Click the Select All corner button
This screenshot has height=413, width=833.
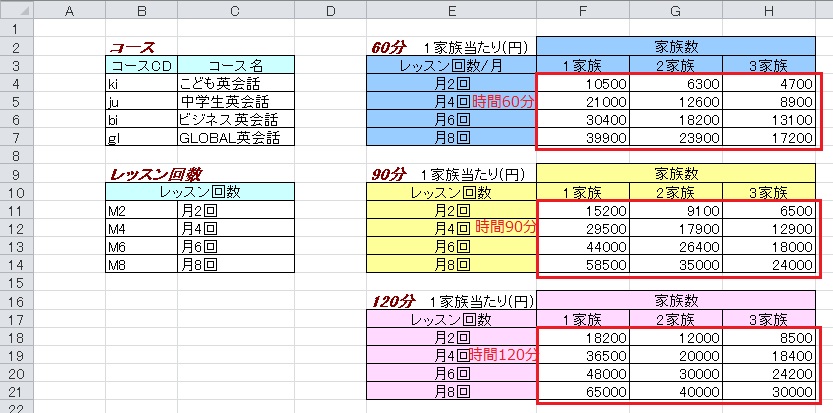(x=16, y=10)
